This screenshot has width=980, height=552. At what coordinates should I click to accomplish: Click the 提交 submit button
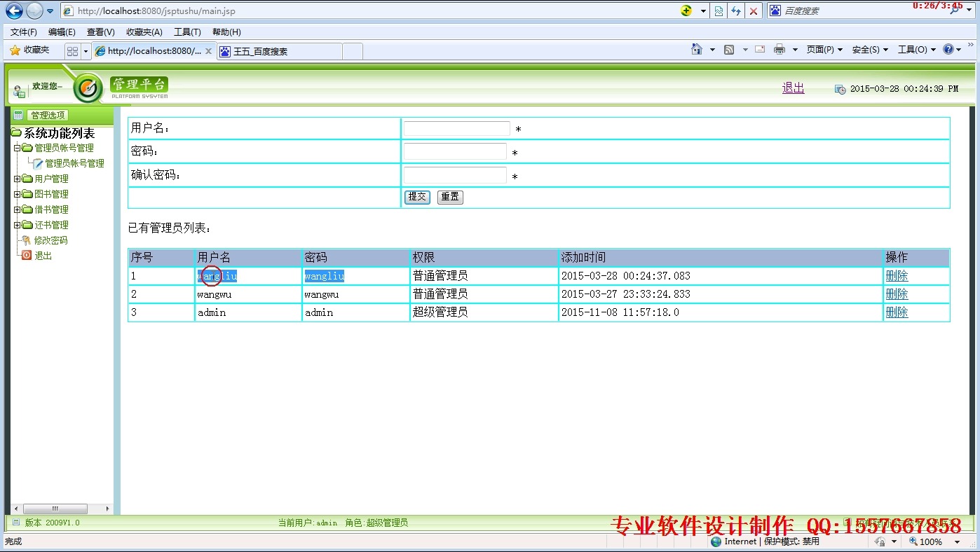click(417, 197)
